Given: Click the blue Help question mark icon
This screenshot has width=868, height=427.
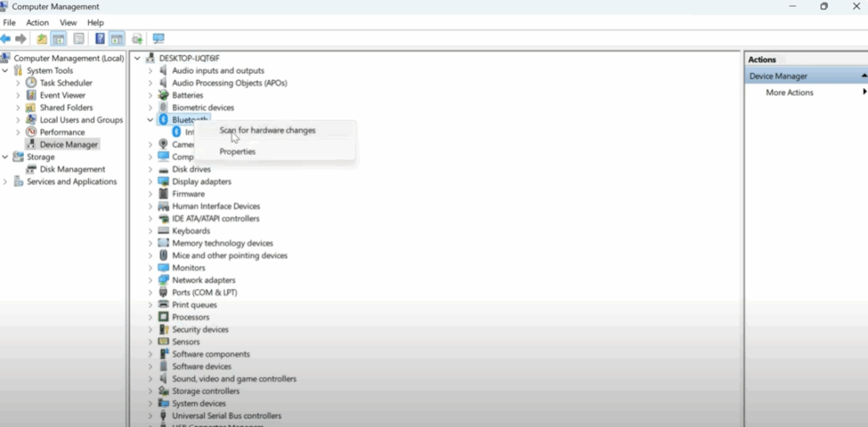Looking at the screenshot, I should [100, 39].
